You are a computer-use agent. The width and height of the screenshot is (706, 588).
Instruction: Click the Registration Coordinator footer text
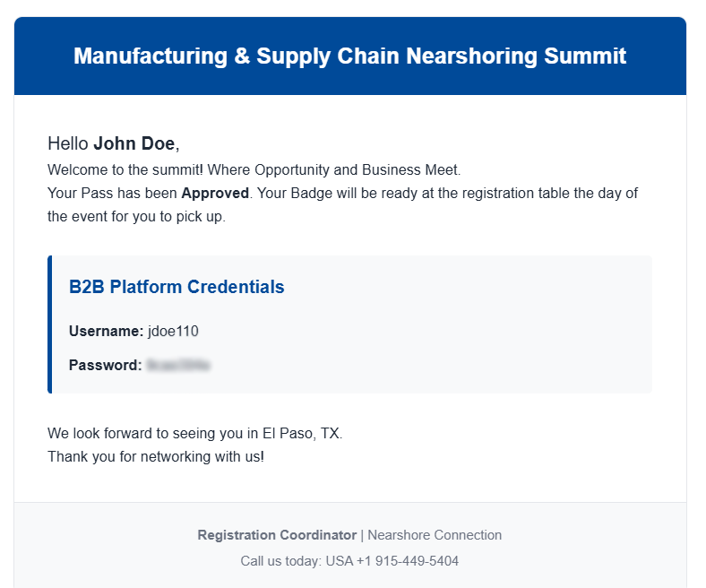(277, 535)
